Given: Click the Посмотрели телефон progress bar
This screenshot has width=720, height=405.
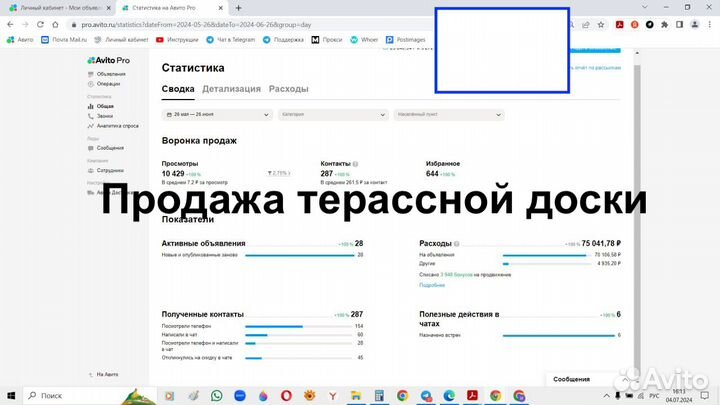Looking at the screenshot, I should tap(298, 326).
